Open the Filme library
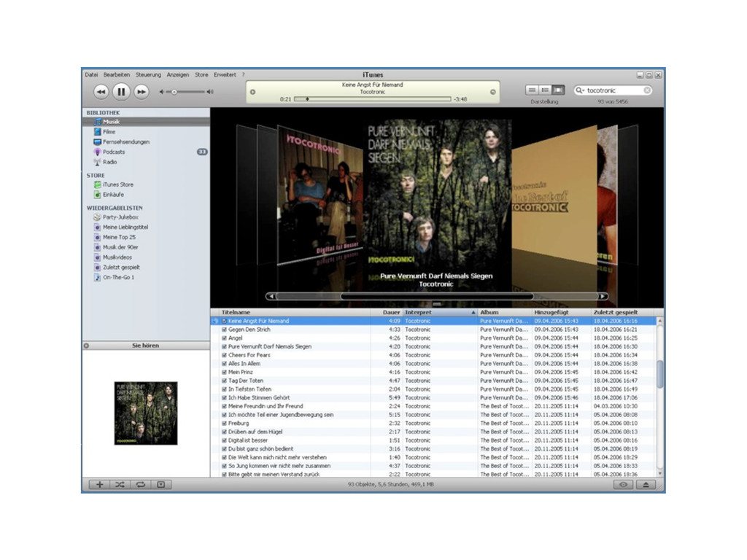The height and width of the screenshot is (560, 747). point(109,132)
